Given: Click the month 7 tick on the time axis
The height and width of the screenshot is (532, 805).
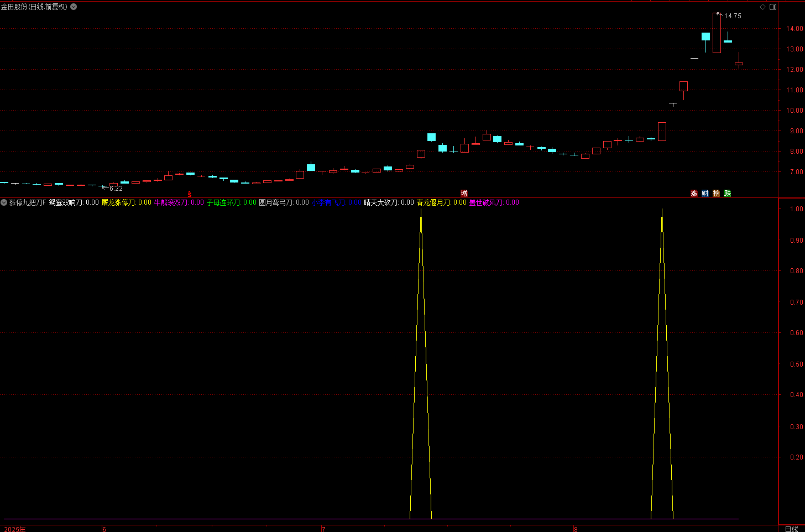Looking at the screenshot, I should (x=324, y=529).
